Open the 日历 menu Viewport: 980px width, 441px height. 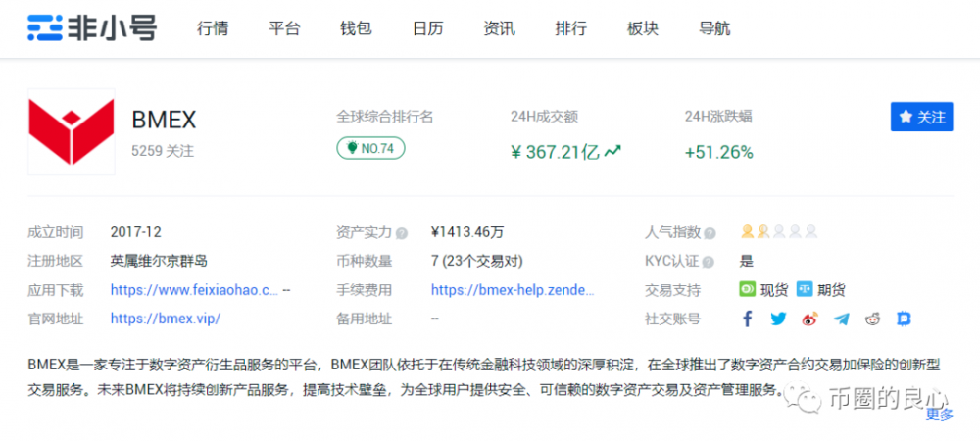coord(427,28)
